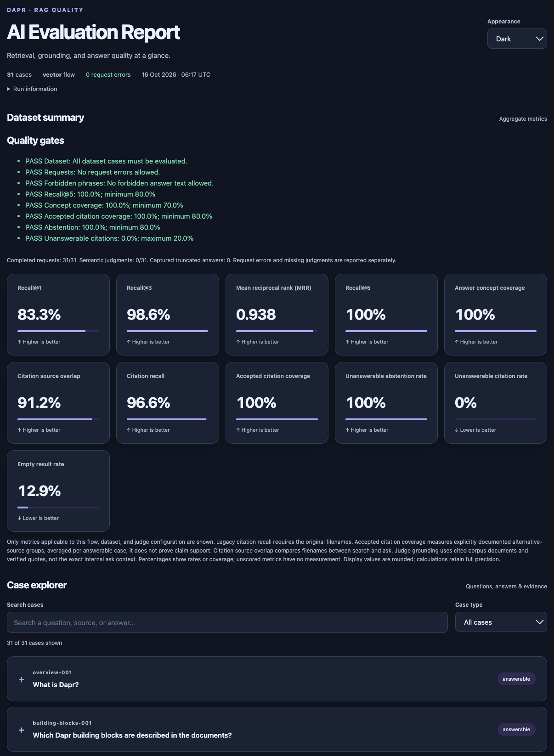Click the "vector flow" label
The width and height of the screenshot is (554, 756).
coord(59,75)
